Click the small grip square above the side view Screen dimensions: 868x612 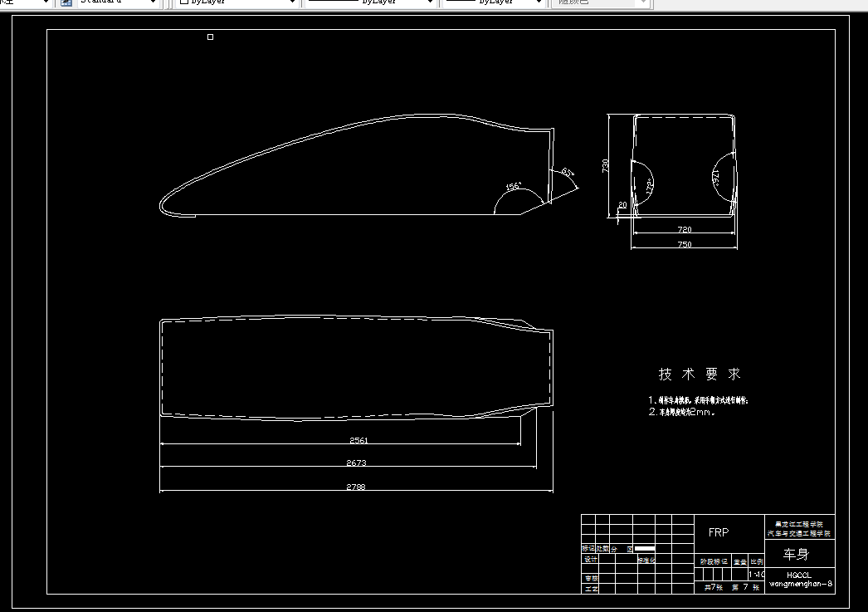210,37
